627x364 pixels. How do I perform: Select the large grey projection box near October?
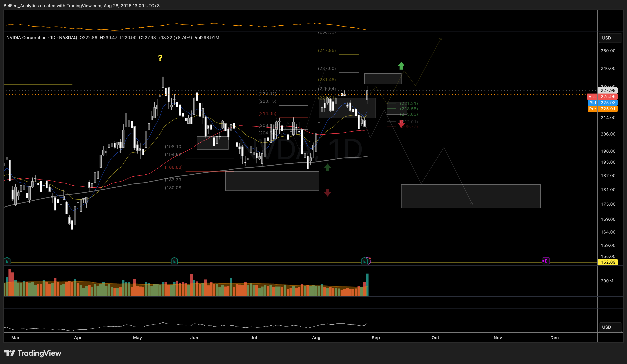(x=471, y=196)
